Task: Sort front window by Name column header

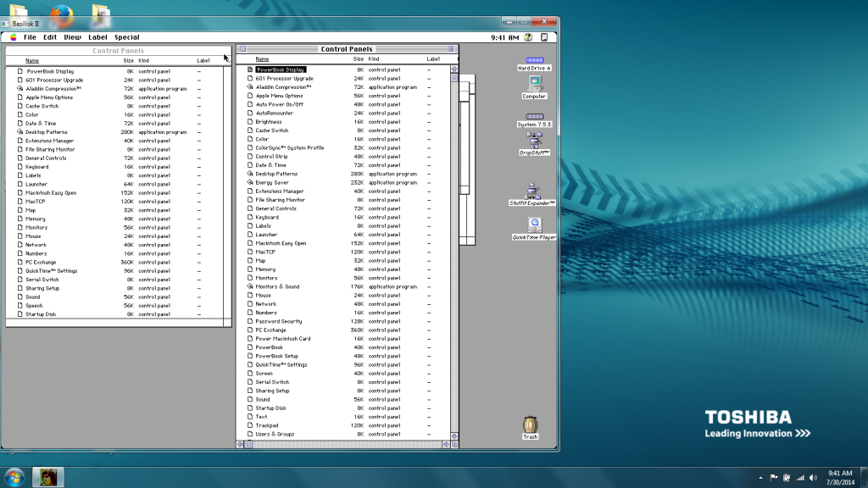Action: 262,58
